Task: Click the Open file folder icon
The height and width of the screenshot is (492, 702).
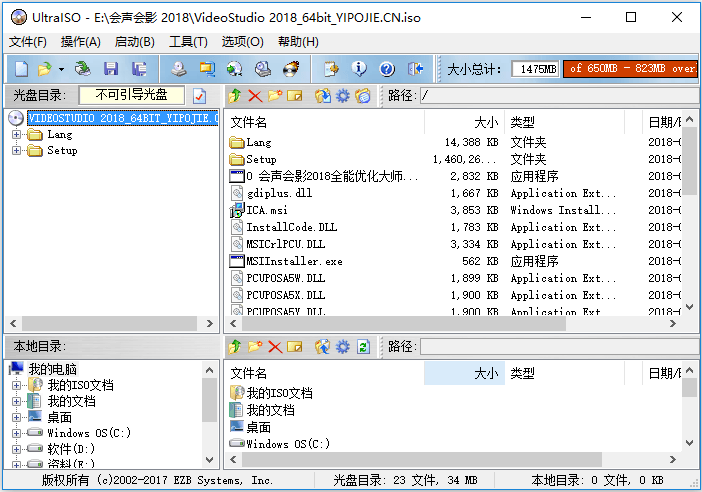Action: point(45,69)
